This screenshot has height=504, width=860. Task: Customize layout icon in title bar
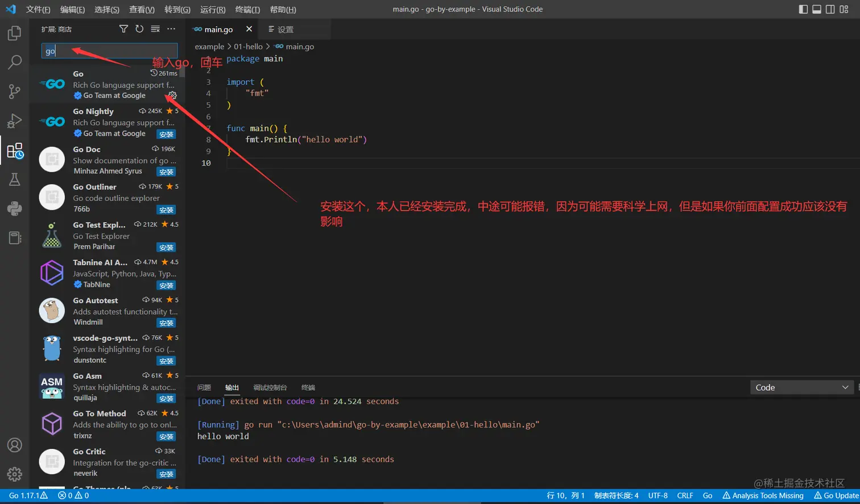click(844, 9)
